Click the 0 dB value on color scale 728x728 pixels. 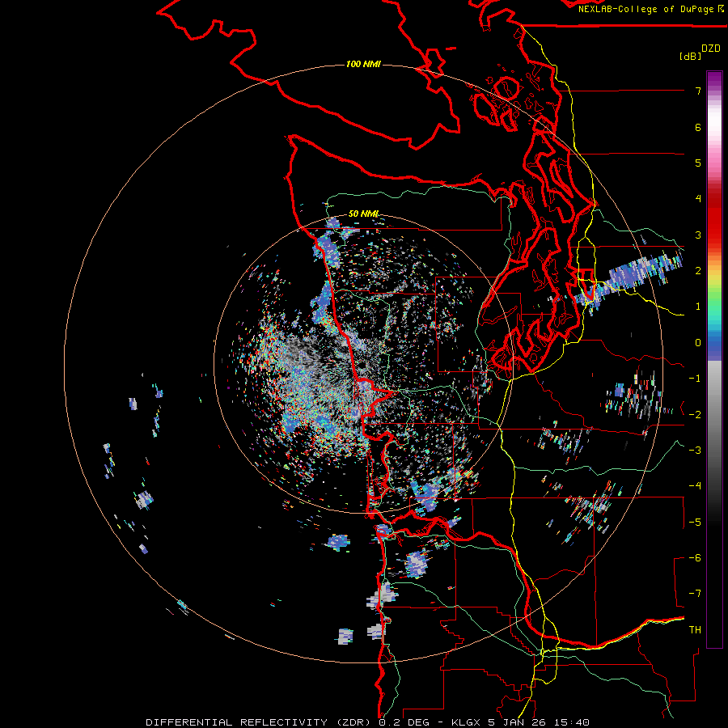click(698, 343)
